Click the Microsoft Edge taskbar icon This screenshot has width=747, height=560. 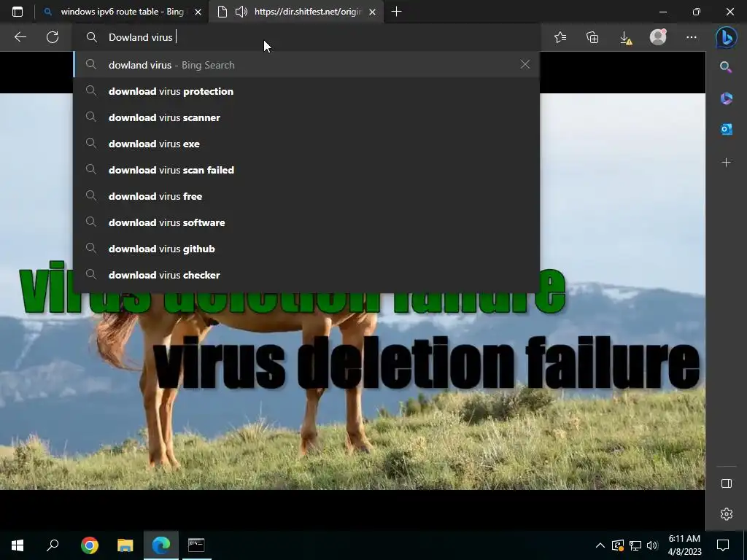click(160, 545)
